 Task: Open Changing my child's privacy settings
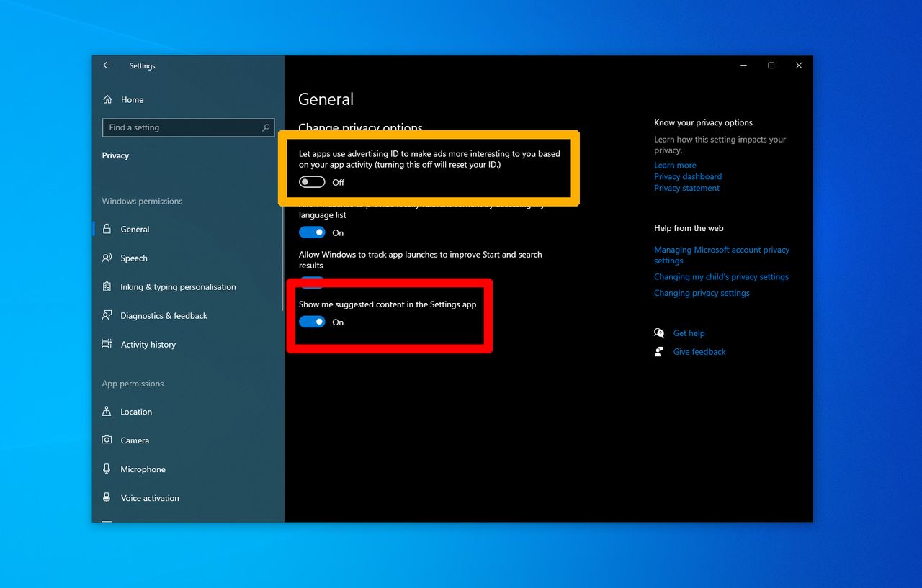click(x=721, y=276)
